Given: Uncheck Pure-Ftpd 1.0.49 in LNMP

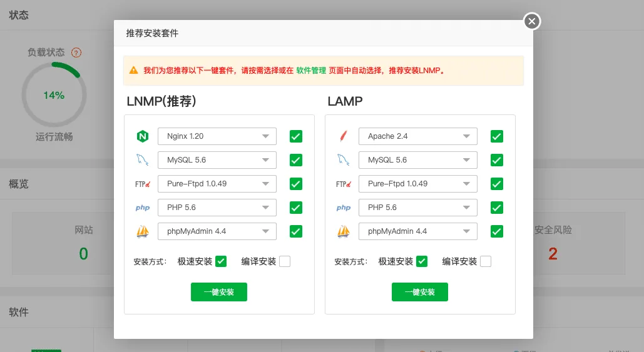Looking at the screenshot, I should pyautogui.click(x=295, y=184).
